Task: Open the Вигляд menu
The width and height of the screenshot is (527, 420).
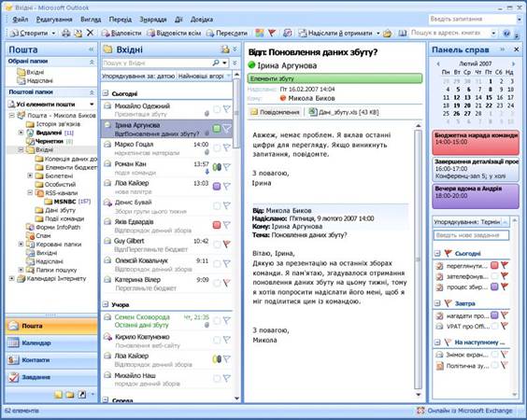Action: click(91, 20)
